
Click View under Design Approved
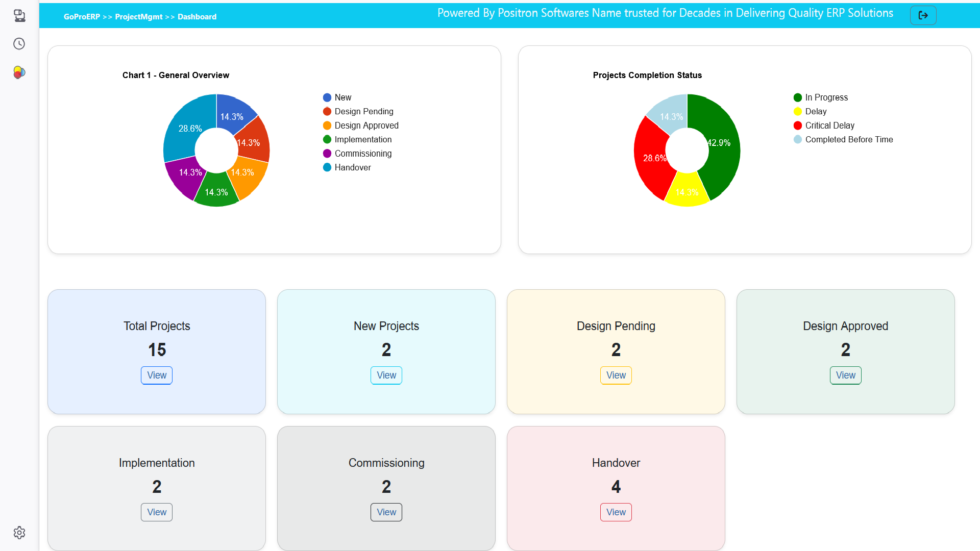tap(845, 375)
